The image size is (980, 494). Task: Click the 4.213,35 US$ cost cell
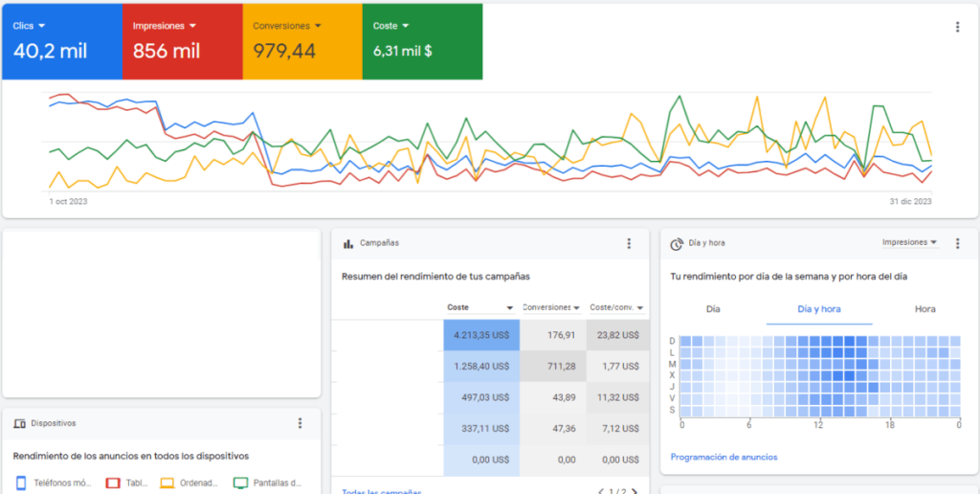(x=481, y=335)
